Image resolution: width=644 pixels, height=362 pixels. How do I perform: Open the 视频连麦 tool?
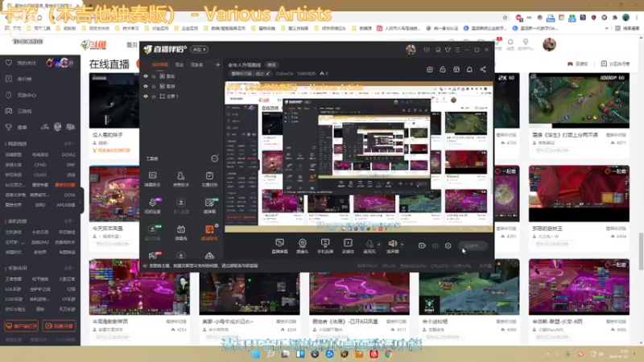[x=152, y=206]
